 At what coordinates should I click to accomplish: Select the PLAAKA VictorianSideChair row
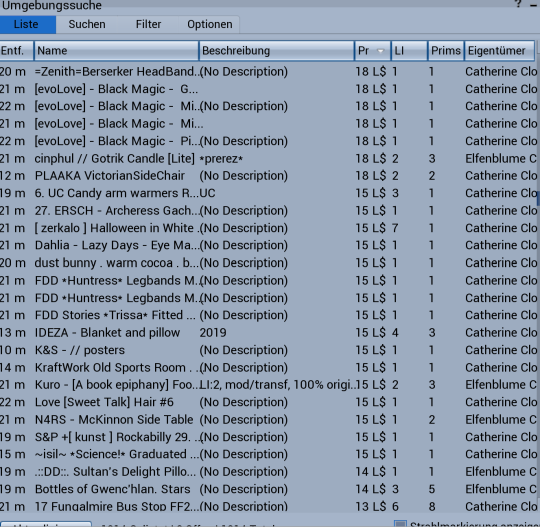[x=268, y=176]
